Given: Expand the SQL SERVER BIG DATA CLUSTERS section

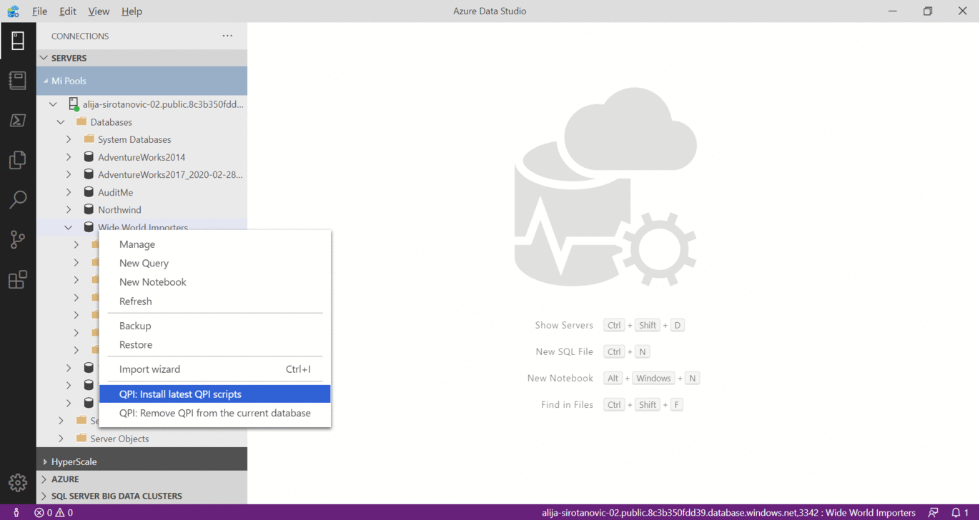Looking at the screenshot, I should (x=44, y=496).
